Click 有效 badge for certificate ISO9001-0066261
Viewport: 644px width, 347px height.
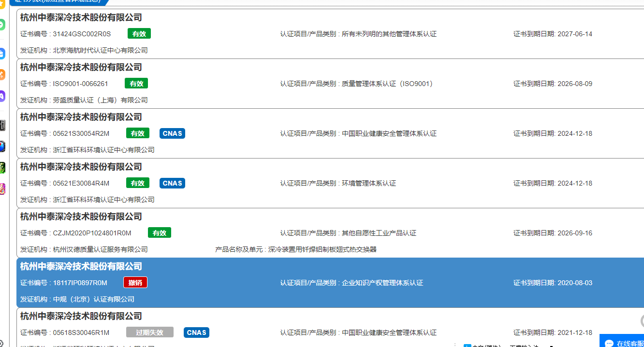(136, 84)
